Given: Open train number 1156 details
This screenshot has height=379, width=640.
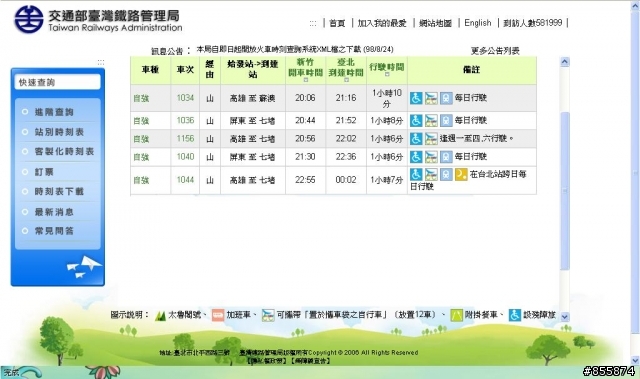Looking at the screenshot, I should coord(185,139).
